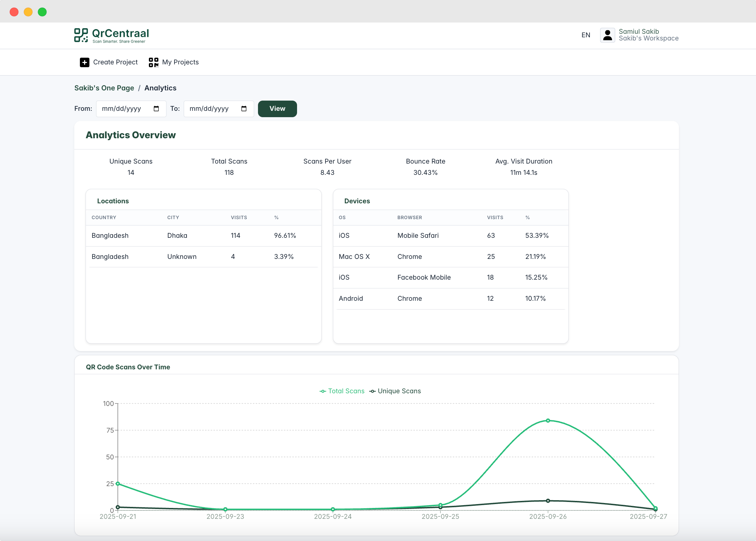The height and width of the screenshot is (541, 756).
Task: Navigate to Sakib's One Page breadcrumb
Action: point(104,88)
